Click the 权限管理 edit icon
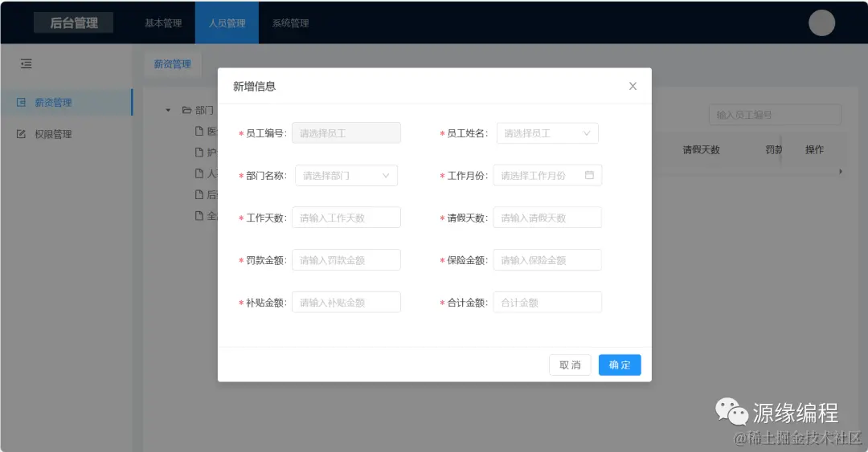Viewport: 868px width, 452px height. [21, 134]
